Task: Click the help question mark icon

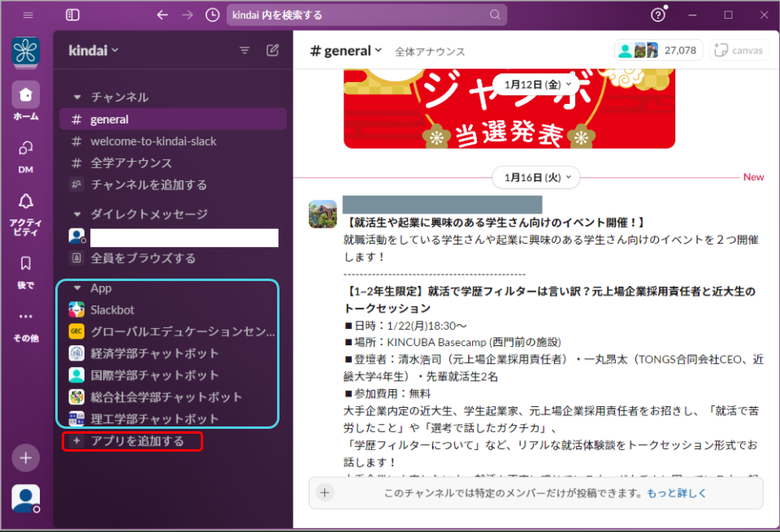Action: pos(658,15)
